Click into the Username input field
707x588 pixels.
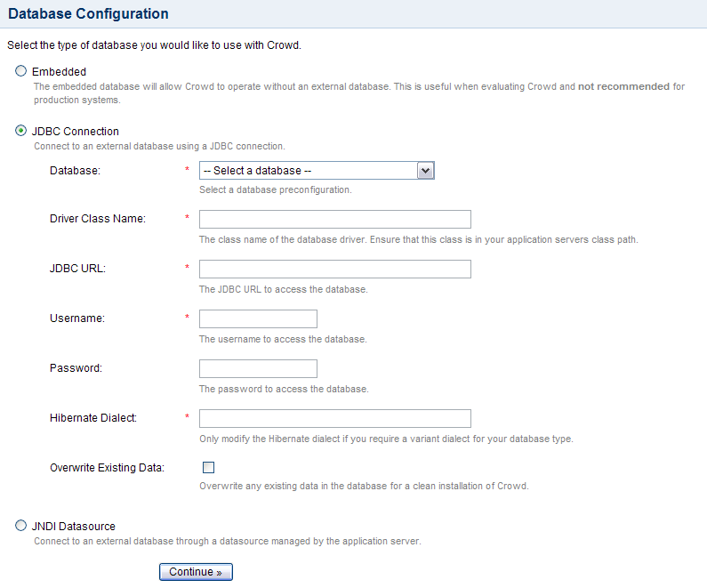click(x=258, y=318)
